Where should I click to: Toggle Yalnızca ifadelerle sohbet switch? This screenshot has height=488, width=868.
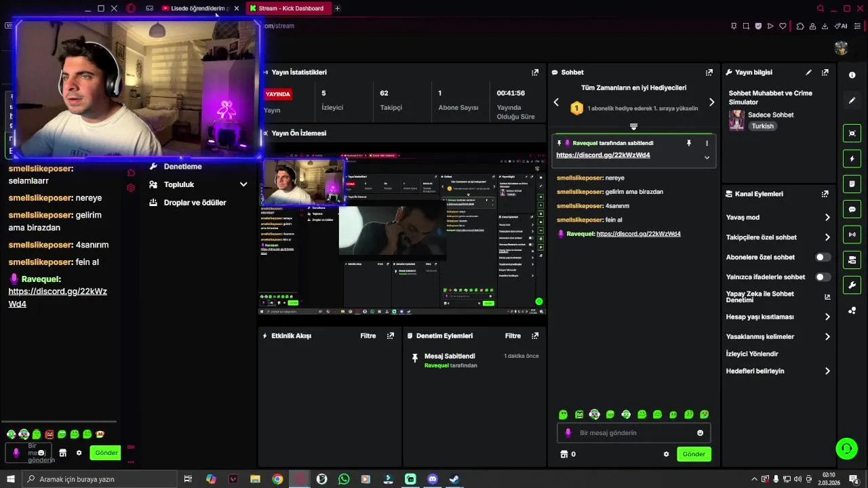823,277
